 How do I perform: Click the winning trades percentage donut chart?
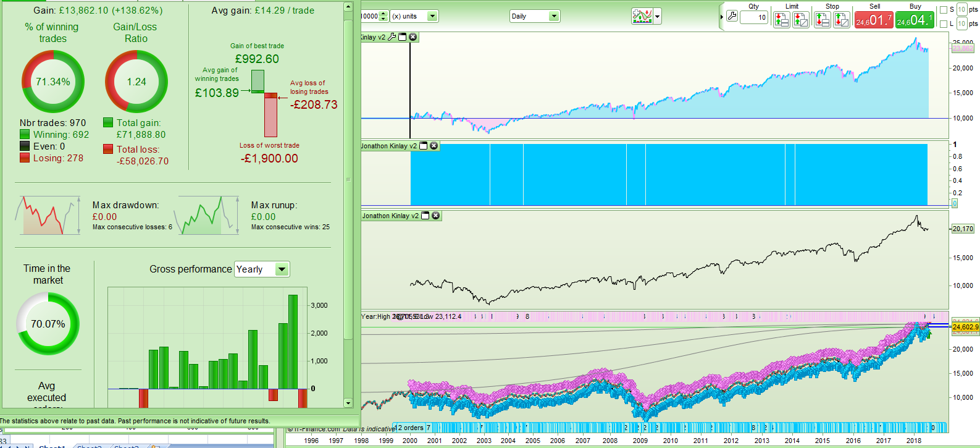click(x=53, y=82)
